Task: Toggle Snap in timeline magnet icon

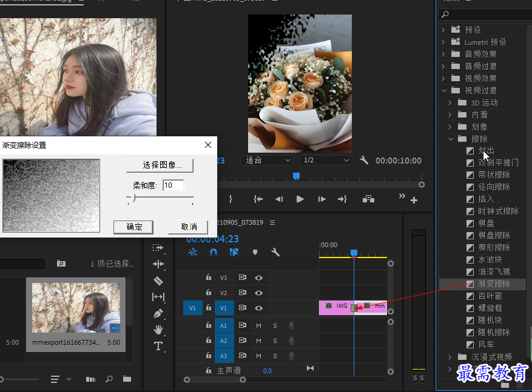Action: 214,252
